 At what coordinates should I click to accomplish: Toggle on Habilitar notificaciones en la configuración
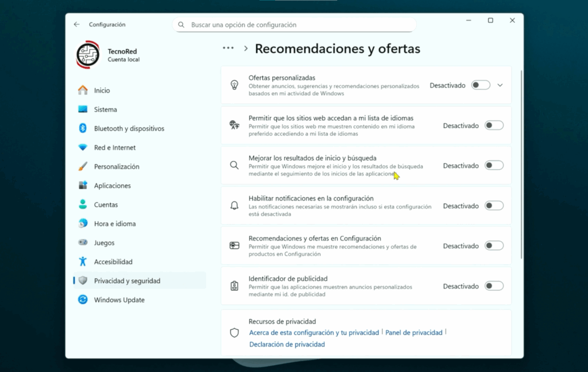(493, 206)
